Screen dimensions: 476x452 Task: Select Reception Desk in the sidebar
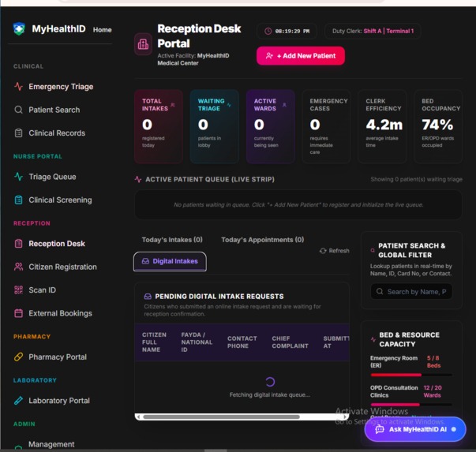point(57,244)
